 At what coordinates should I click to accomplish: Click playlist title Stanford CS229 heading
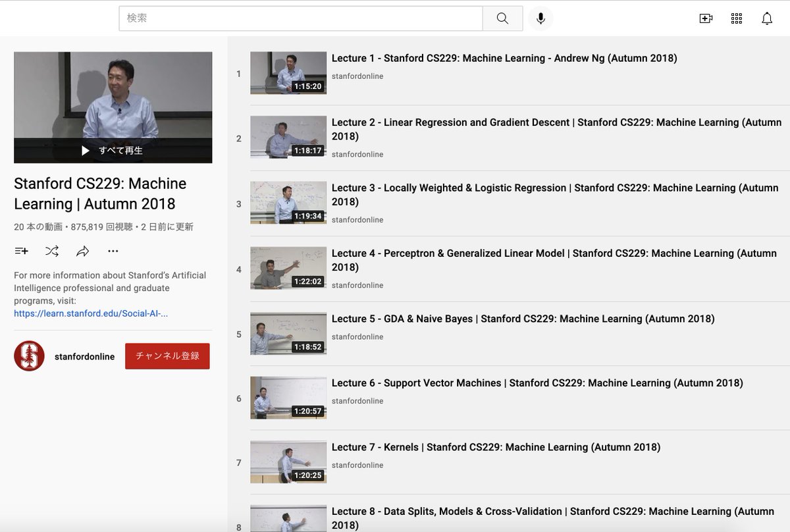pos(100,194)
